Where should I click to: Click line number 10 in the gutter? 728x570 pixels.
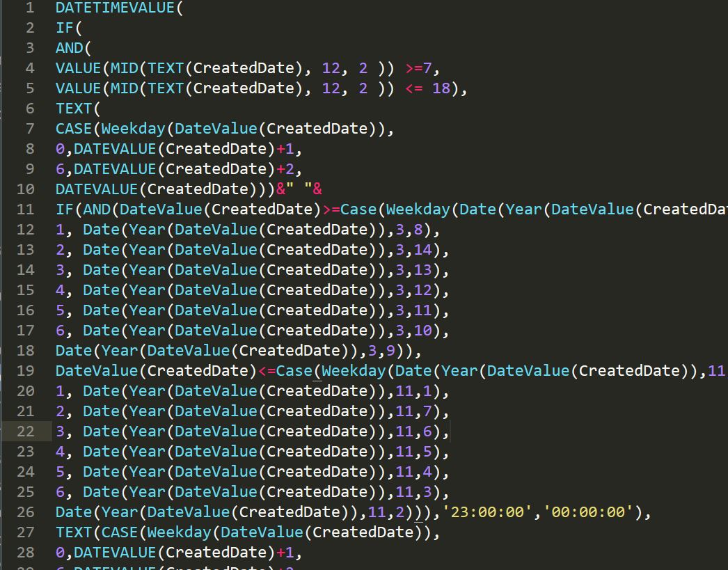tap(26, 189)
